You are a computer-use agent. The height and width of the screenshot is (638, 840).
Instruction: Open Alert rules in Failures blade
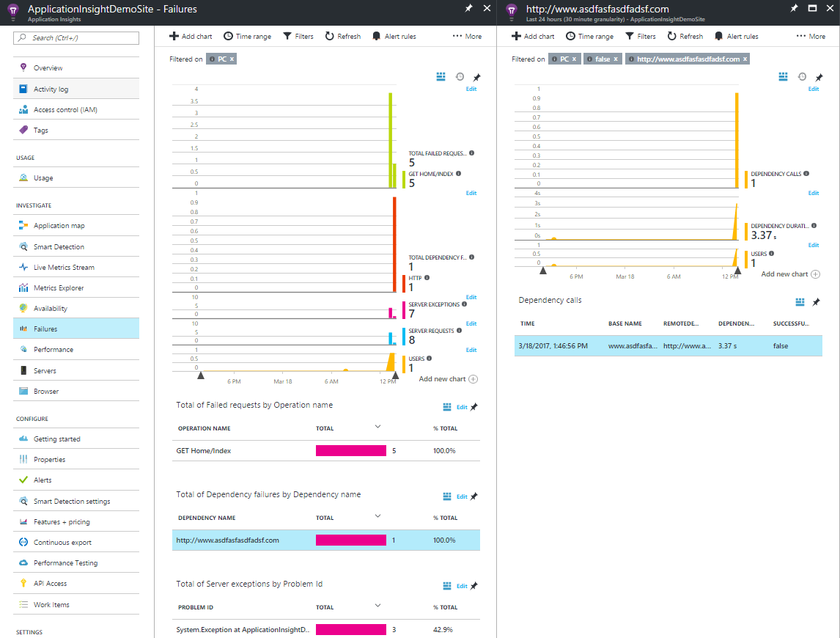pos(394,37)
